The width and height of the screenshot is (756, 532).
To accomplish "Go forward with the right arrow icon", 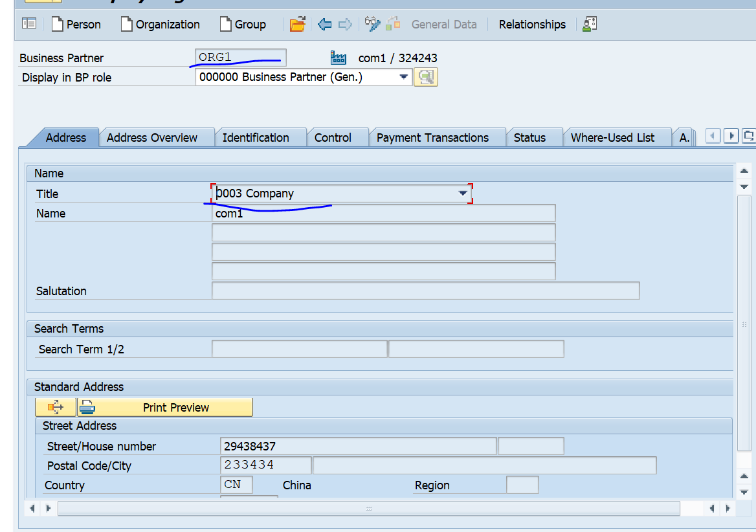I will [x=345, y=24].
